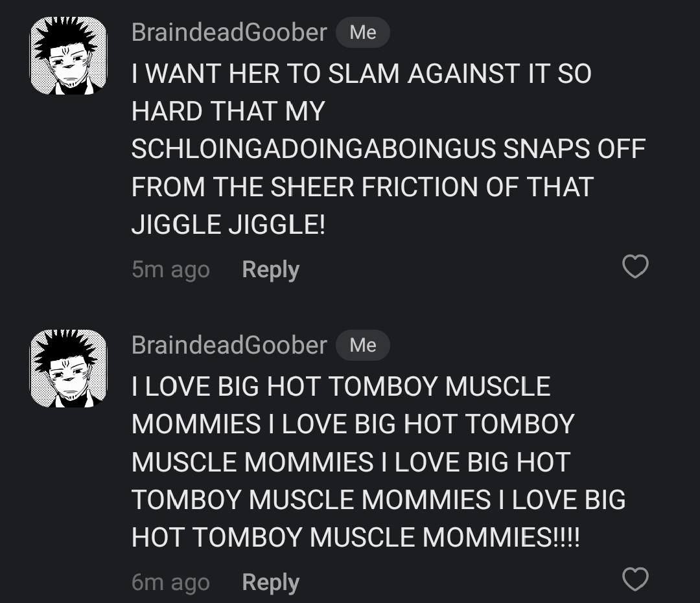
Task: Select the comment starting "I LOVE BIG HOT TOMBOY"
Action: pyautogui.click(x=341, y=387)
